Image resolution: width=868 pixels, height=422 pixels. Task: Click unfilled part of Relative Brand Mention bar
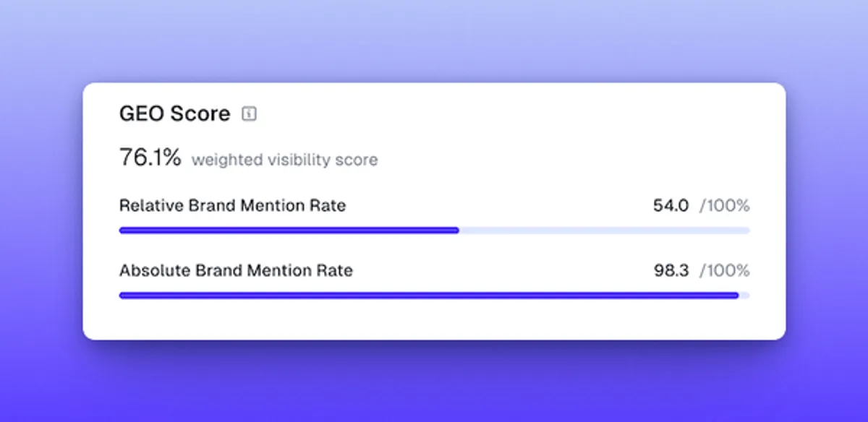pyautogui.click(x=604, y=231)
